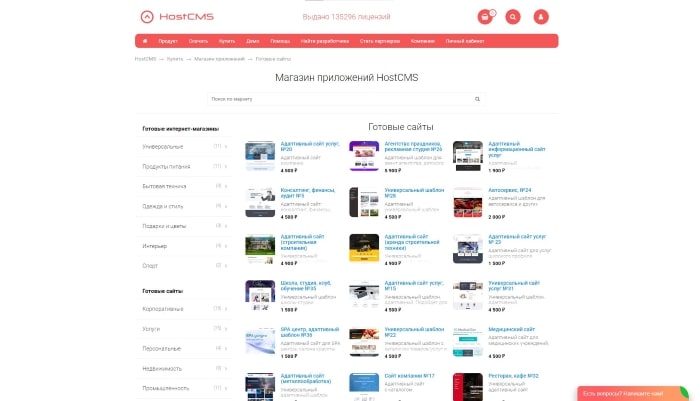
Task: Open 'Демо' menu item
Action: click(253, 41)
